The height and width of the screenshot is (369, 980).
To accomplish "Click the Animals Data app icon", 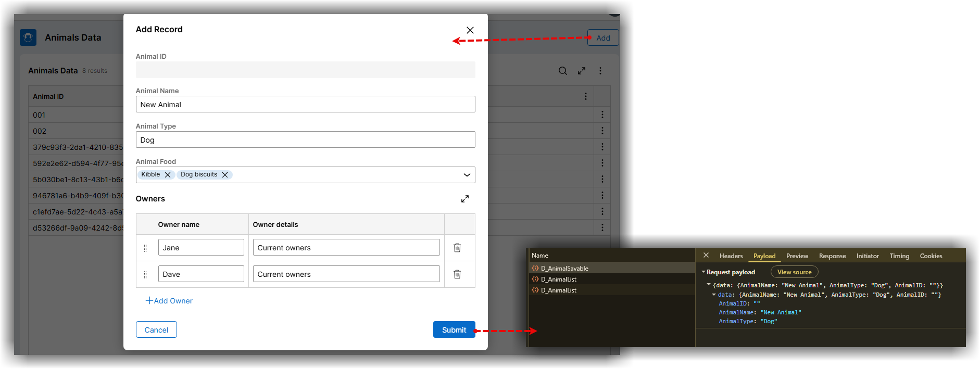I will [x=28, y=37].
